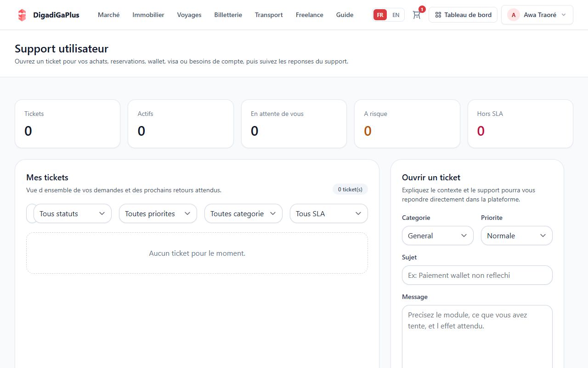Screen dimensions: 588x368
Task: Click the DigadiGaPlus logo icon
Action: click(22, 15)
